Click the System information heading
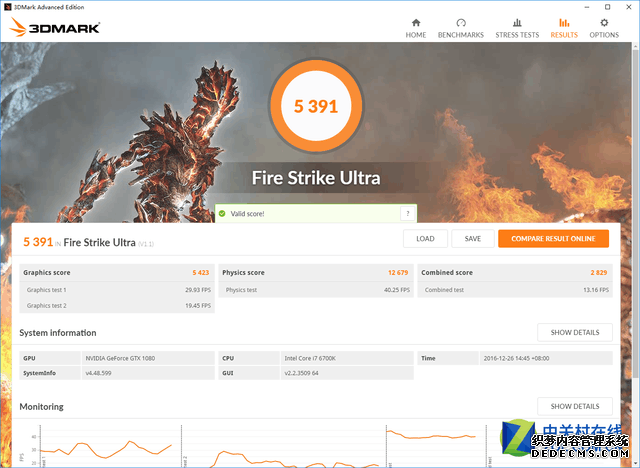The width and height of the screenshot is (640, 468). pyautogui.click(x=58, y=333)
